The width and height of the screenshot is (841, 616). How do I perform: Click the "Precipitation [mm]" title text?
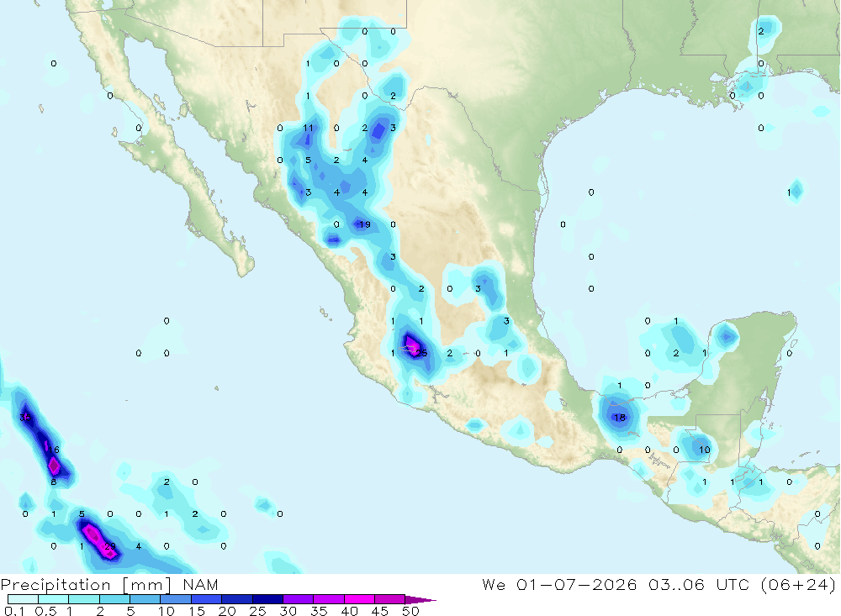pyautogui.click(x=87, y=585)
